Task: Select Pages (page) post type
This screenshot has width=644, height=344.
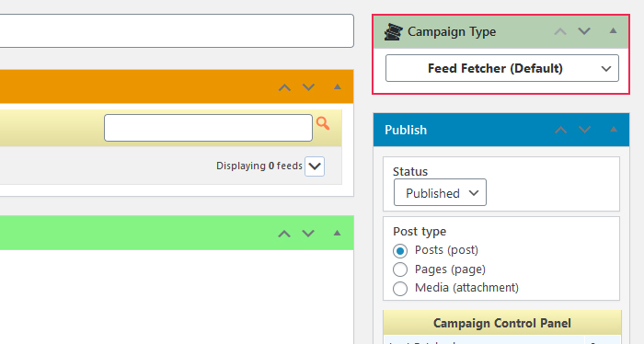Action: pos(400,269)
